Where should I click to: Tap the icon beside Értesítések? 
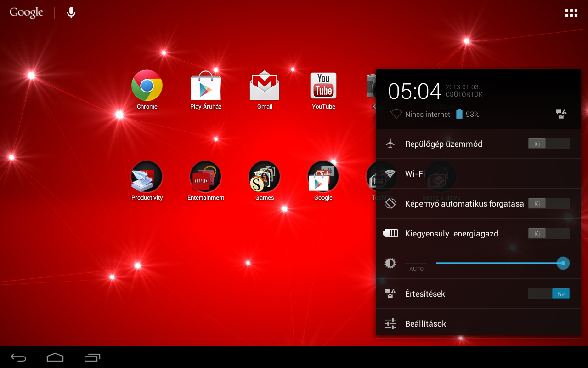[390, 293]
